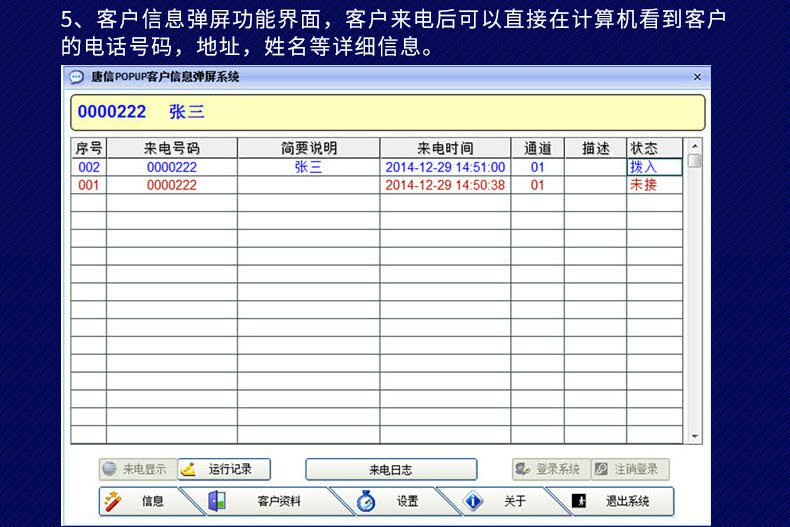
Task: Click the 描述 column header
Action: [x=596, y=148]
